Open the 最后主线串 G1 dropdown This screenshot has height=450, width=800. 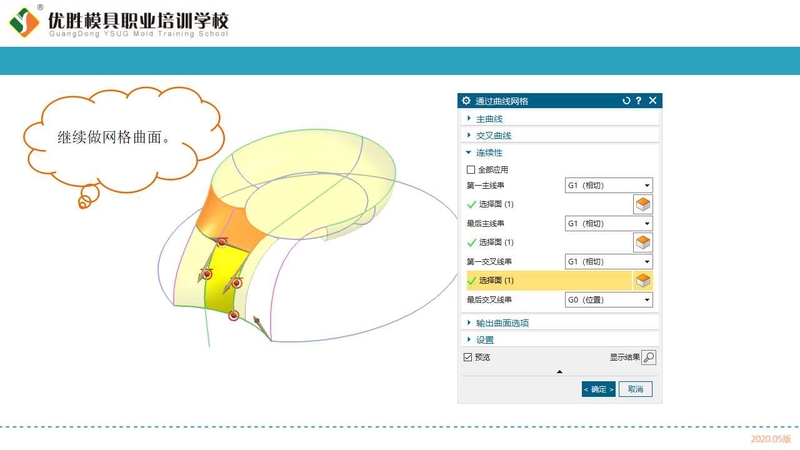[609, 223]
